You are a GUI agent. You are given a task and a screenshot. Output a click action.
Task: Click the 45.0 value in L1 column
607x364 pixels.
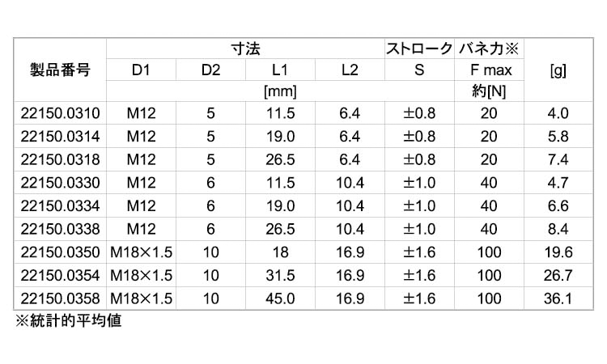pyautogui.click(x=280, y=300)
